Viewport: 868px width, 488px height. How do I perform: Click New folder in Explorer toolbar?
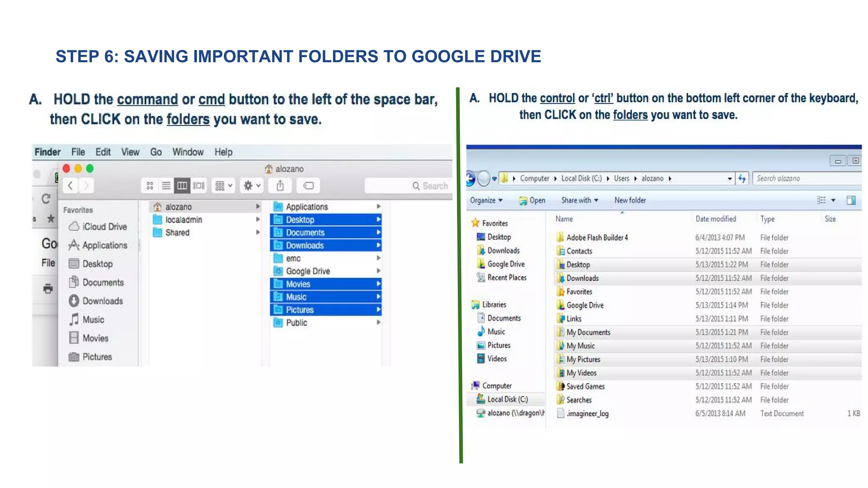point(630,200)
